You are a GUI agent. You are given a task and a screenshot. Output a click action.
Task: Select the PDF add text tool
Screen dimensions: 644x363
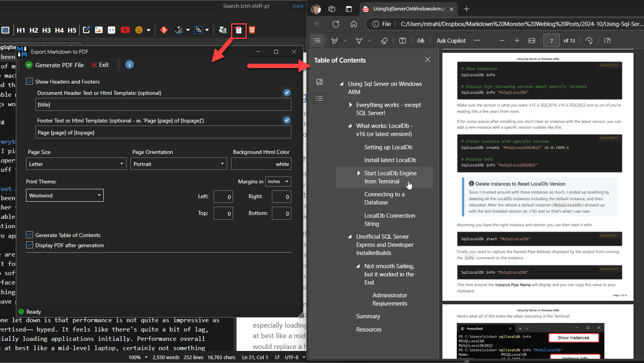[x=403, y=40]
